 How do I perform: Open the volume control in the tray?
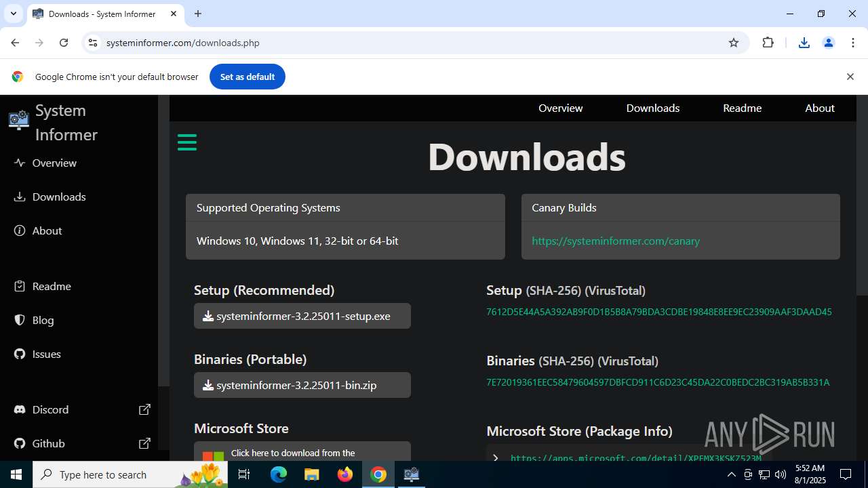[781, 474]
